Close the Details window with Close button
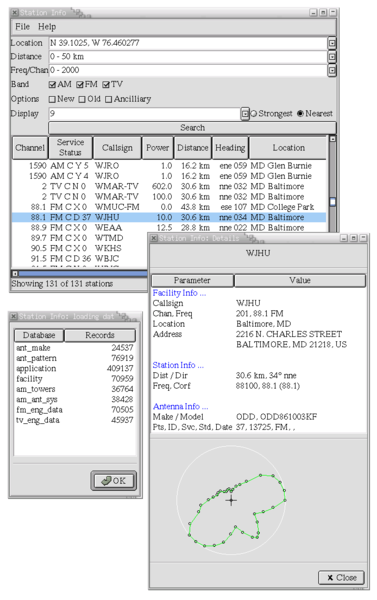Image resolution: width=377 pixels, height=600 pixels. 341,578
